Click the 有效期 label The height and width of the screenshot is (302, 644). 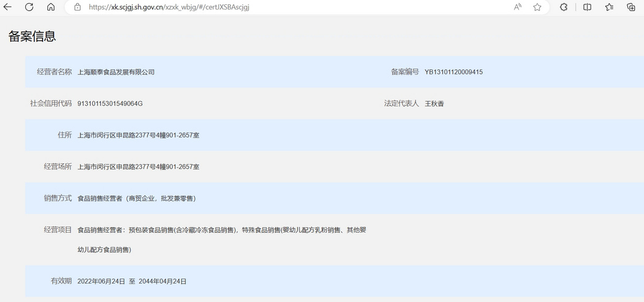click(61, 281)
